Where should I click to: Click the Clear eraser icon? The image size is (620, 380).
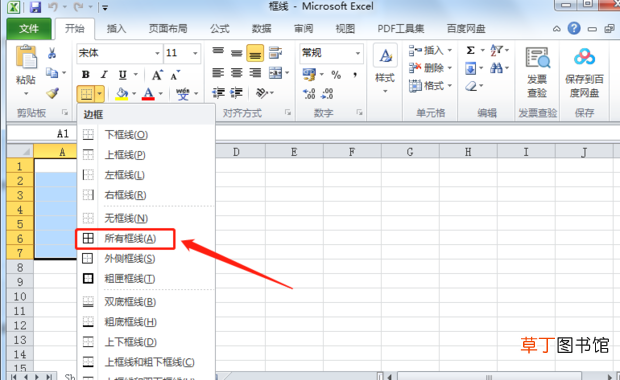[x=471, y=86]
